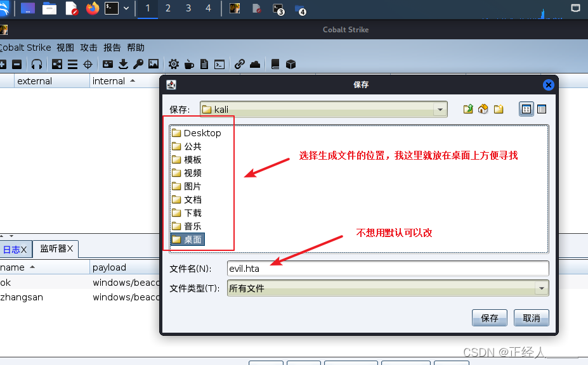Click the crosshair target view icon
The image size is (588, 365).
(x=88, y=64)
